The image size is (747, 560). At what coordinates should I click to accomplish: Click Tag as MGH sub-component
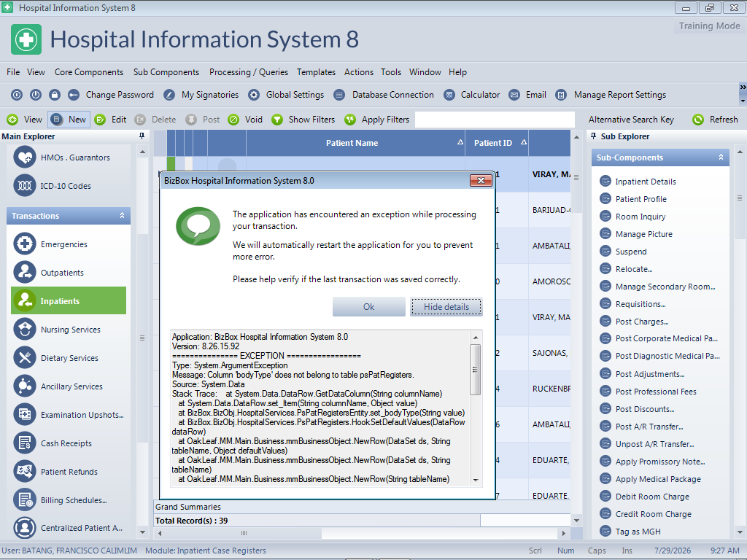click(x=638, y=532)
